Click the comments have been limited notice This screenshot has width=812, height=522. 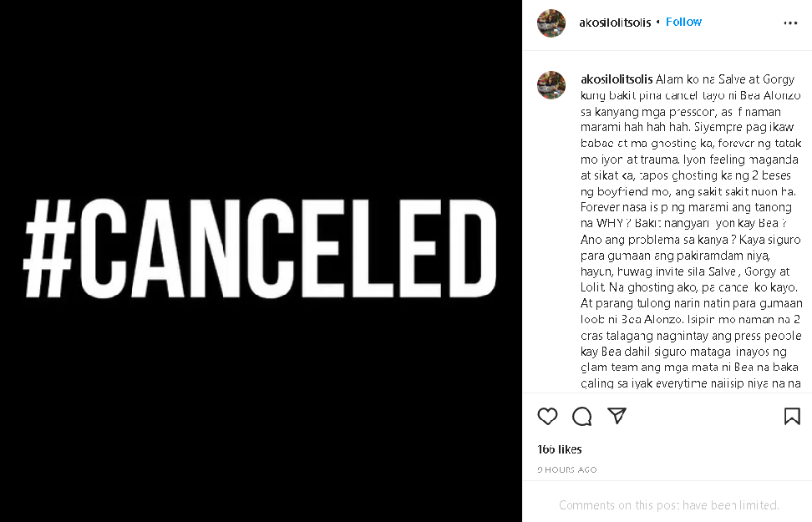[668, 505]
